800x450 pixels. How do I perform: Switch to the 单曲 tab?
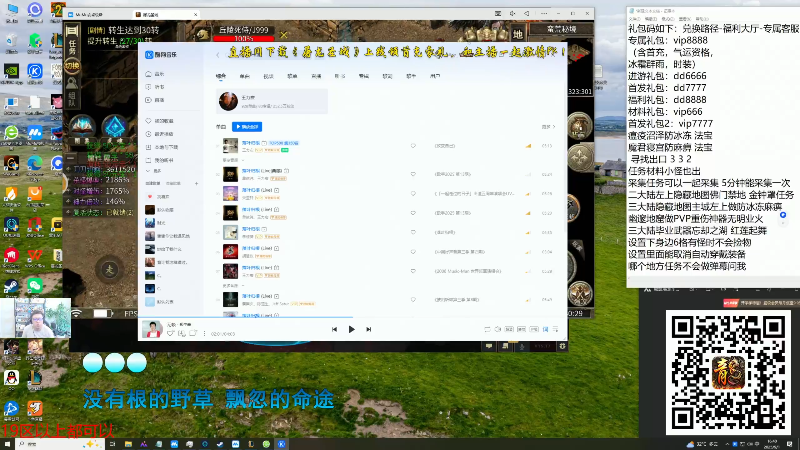click(x=244, y=76)
